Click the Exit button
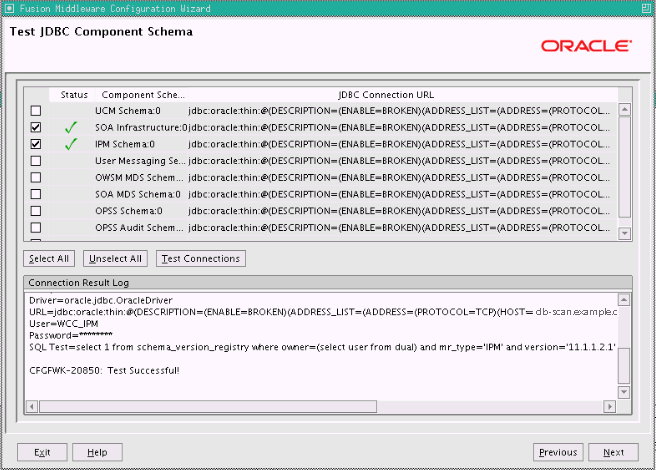 [42, 452]
